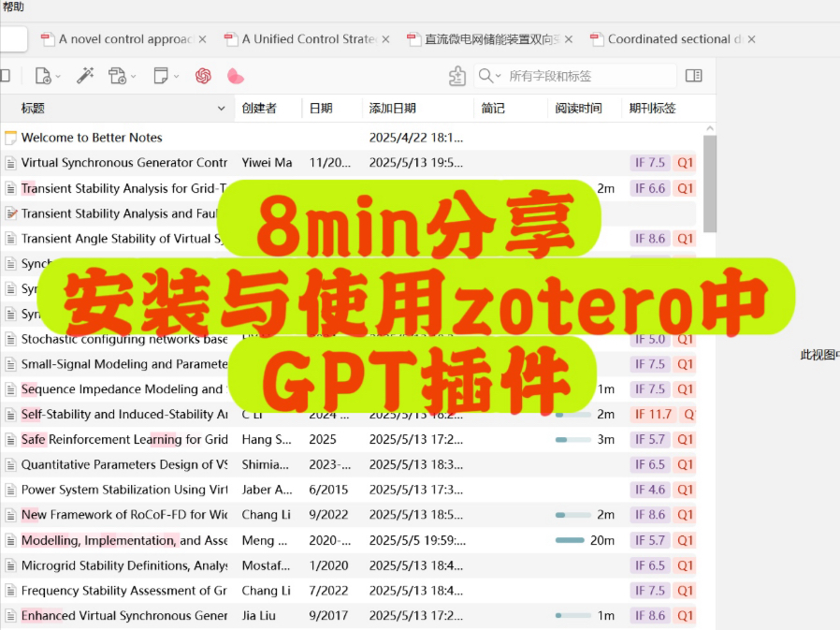The image size is (840, 630).
Task: Switch to 'A Unified Control Strate' tab
Action: tap(308, 39)
